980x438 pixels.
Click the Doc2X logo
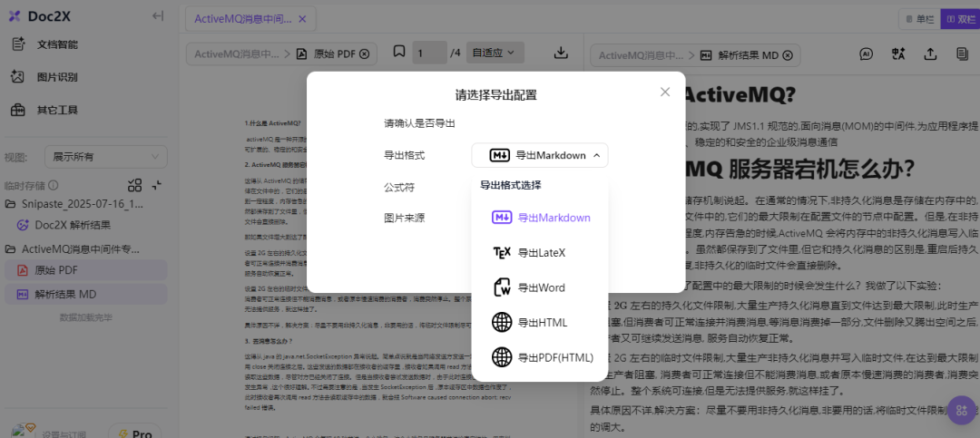[x=39, y=16]
